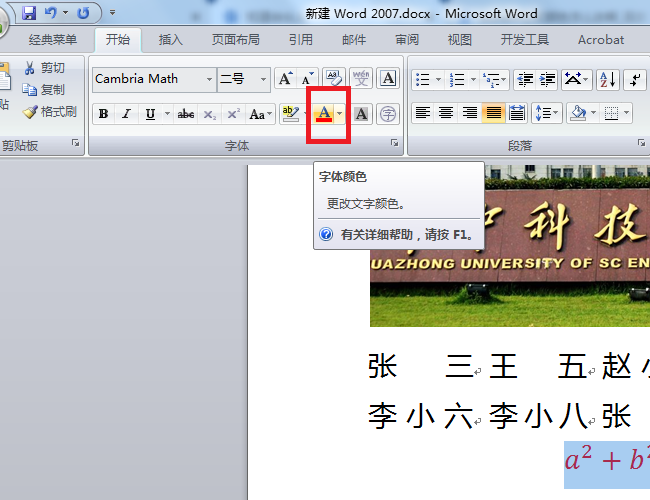Open the Acrobat tab
Screen dimensions: 650x500
coord(601,40)
